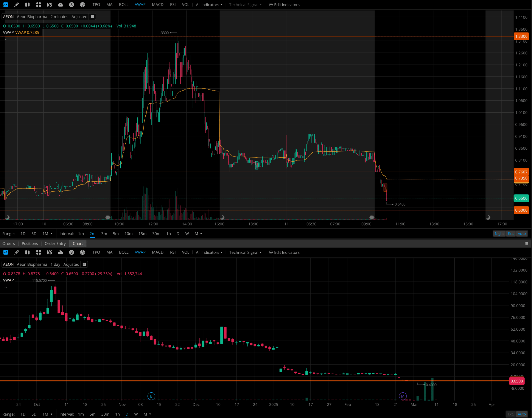Click the grid layout icon in top toolbar

tap(38, 5)
